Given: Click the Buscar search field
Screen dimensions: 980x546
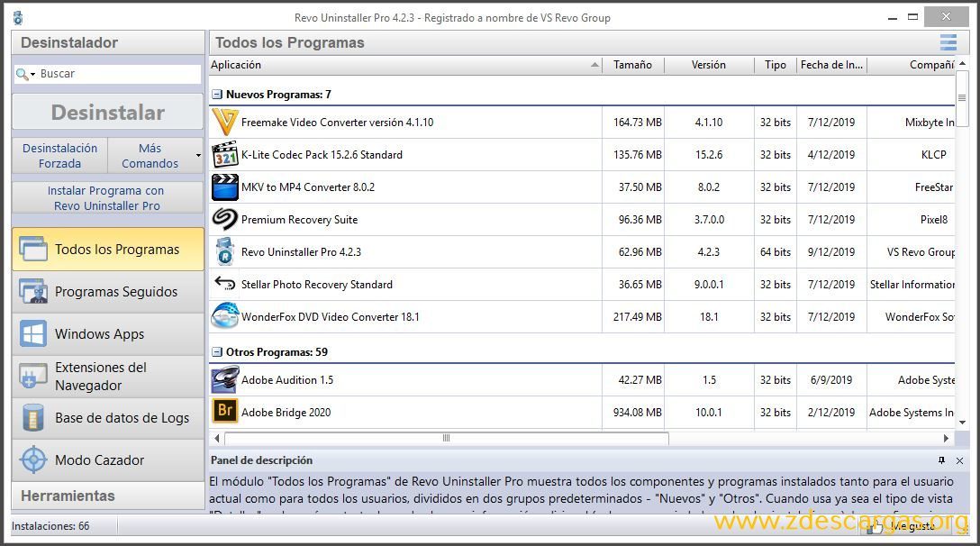Looking at the screenshot, I should 107,74.
